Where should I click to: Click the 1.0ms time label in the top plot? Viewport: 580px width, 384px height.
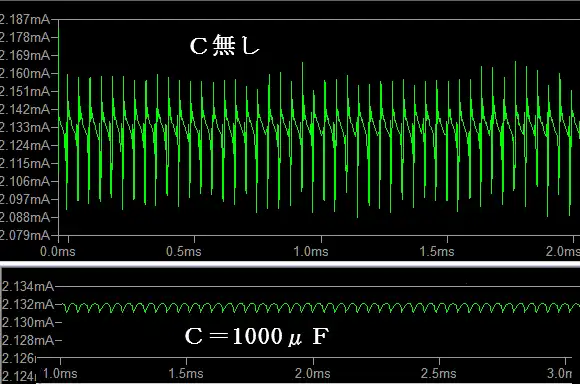click(x=311, y=252)
